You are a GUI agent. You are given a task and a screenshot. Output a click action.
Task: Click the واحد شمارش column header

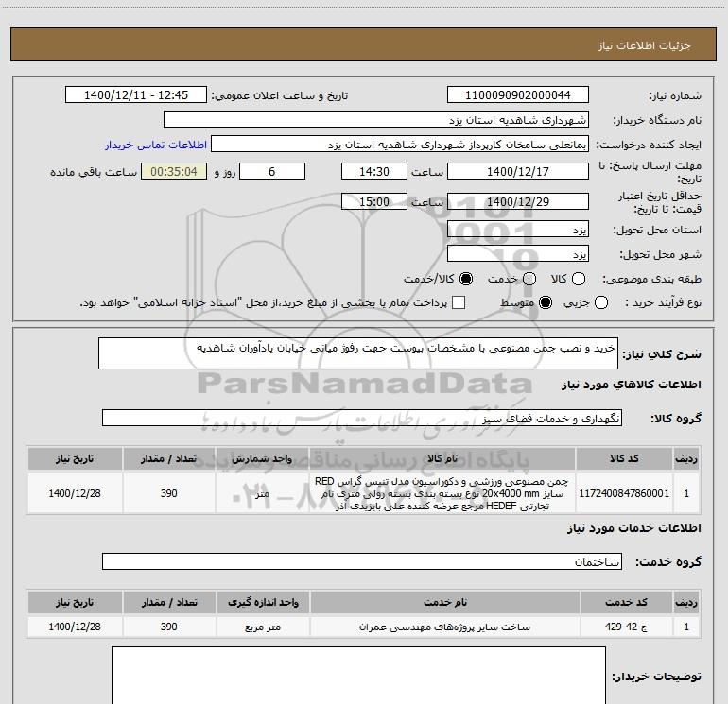[x=262, y=458]
